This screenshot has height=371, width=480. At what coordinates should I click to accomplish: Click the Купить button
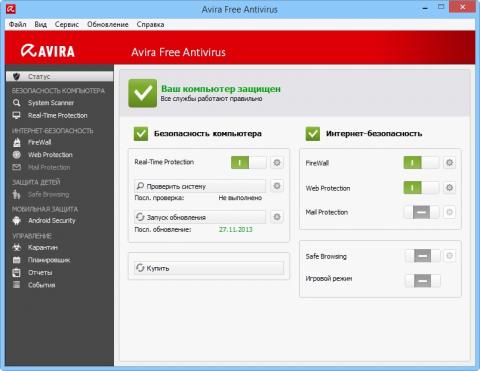(209, 268)
